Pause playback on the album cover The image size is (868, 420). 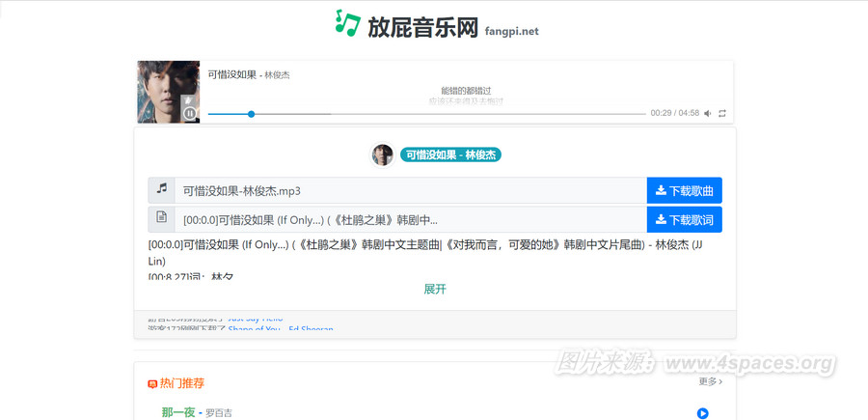pyautogui.click(x=190, y=113)
